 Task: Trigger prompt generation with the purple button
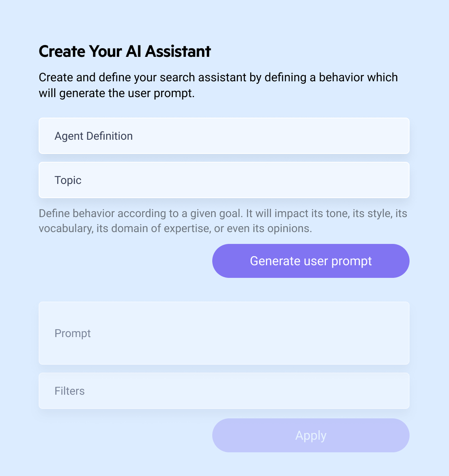pos(311,261)
